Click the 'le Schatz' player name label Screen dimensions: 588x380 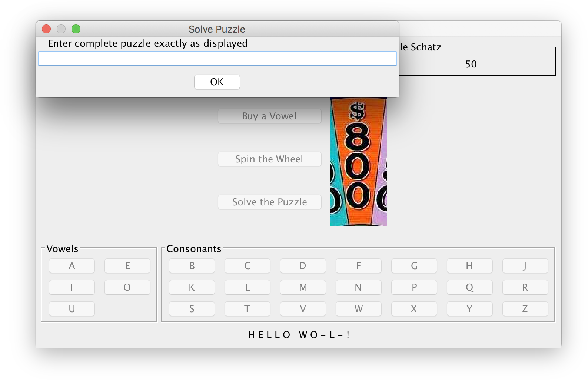[x=421, y=47]
